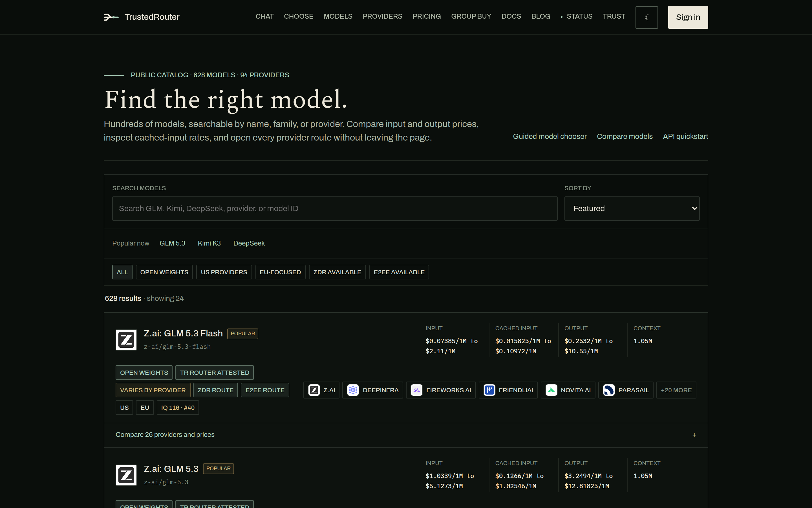
Task: Focus the Search models input field
Action: 335,208
